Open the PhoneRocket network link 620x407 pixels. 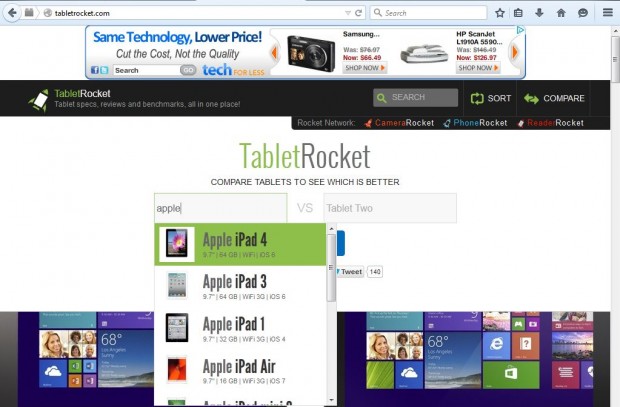point(475,123)
